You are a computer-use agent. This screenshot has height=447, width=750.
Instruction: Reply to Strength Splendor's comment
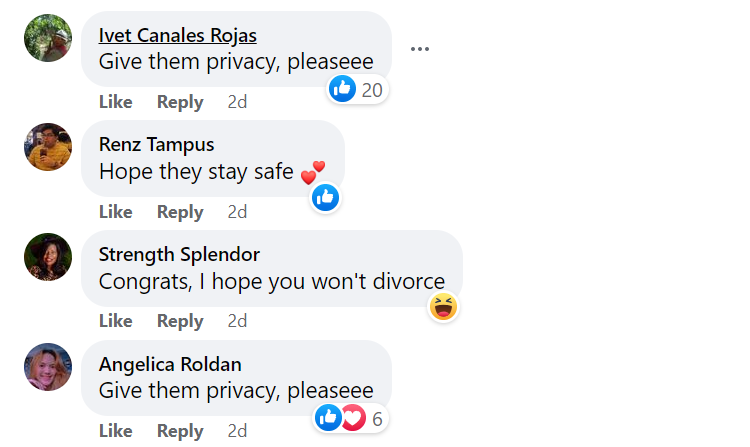coord(180,321)
